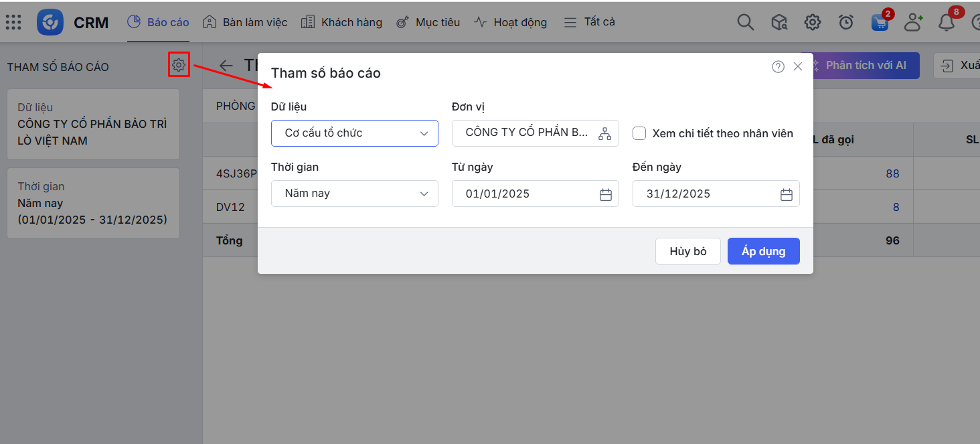This screenshot has height=444, width=980.
Task: Enable Xem chi tiết theo nhân viên checkbox
Action: [639, 133]
